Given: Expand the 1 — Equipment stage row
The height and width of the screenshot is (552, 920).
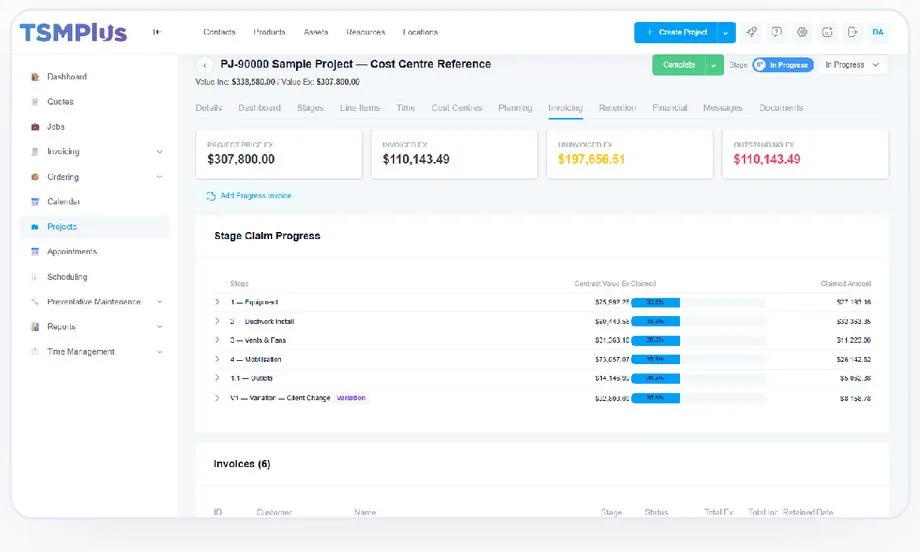Looking at the screenshot, I should (217, 302).
